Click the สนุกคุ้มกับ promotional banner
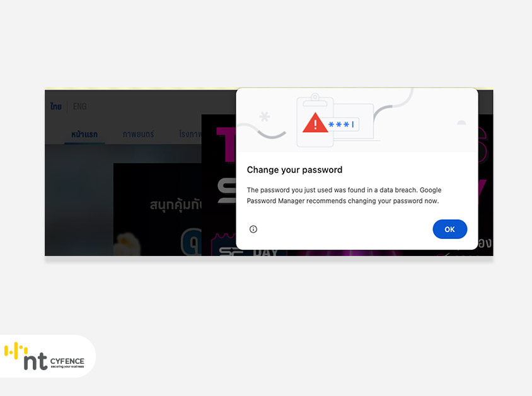This screenshot has height=396, width=532. click(158, 209)
